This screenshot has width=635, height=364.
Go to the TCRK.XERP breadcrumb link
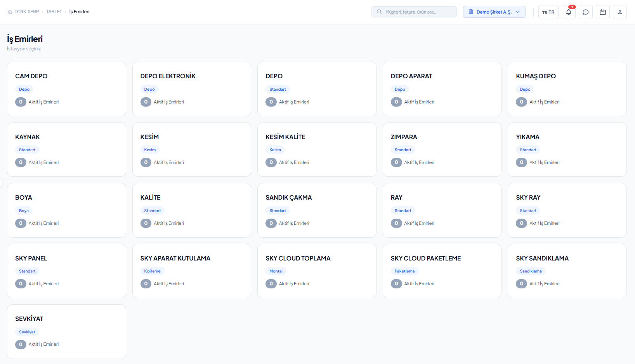(27, 12)
